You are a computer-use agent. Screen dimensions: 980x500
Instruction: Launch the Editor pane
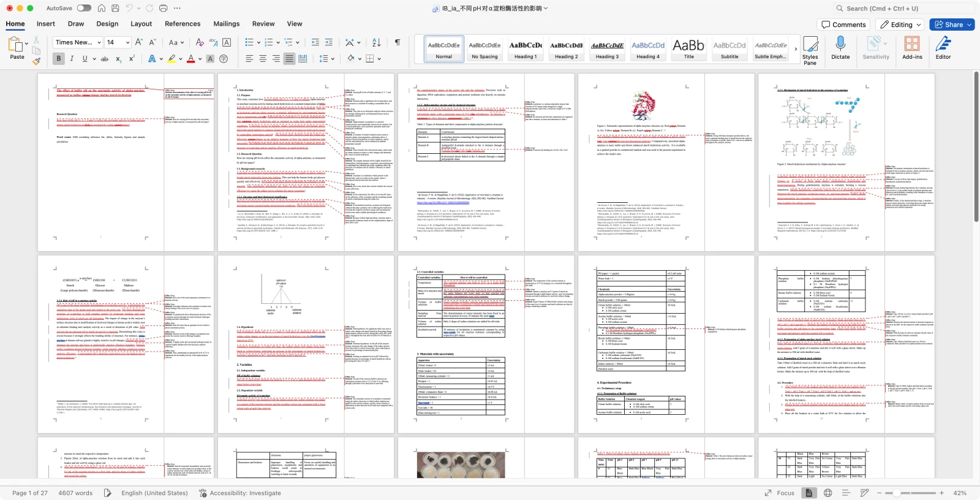pos(943,48)
